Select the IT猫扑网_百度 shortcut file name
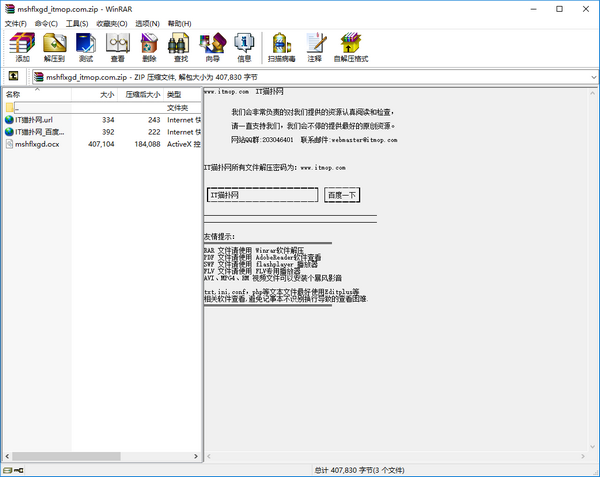 39,132
